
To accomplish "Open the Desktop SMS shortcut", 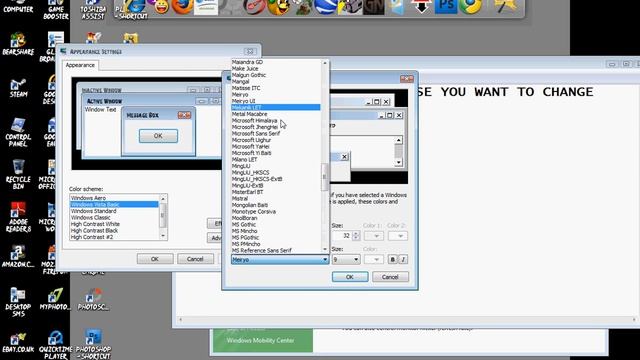I will coord(18,302).
